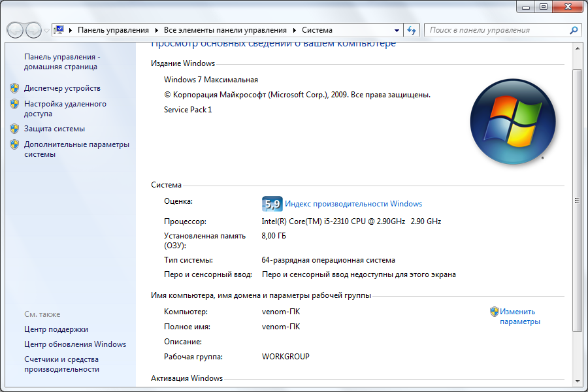Open Центр обновления Windows link
The width and height of the screenshot is (588, 392).
[75, 344]
